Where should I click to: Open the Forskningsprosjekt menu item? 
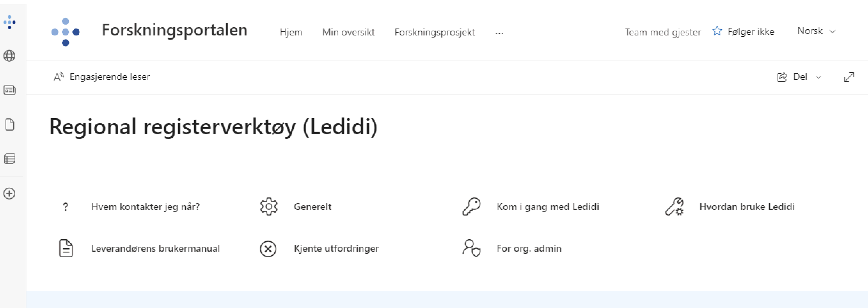pos(435,32)
